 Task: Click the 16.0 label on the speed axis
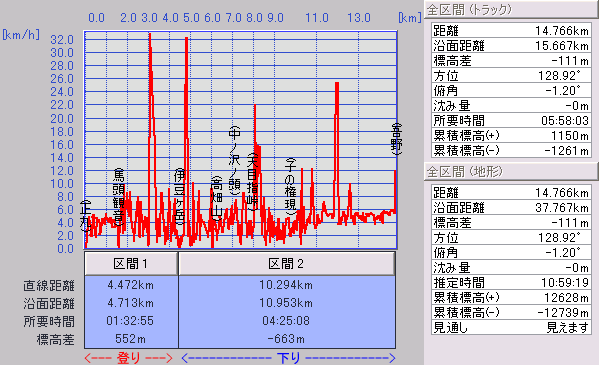[62, 144]
